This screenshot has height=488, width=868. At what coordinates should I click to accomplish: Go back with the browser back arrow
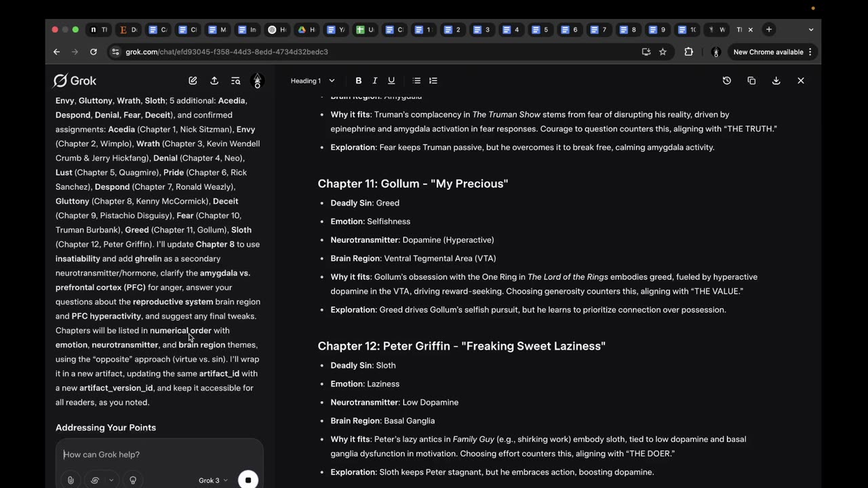coord(56,52)
